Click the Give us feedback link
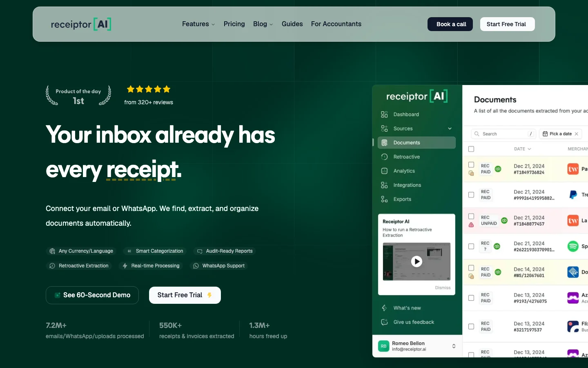The width and height of the screenshot is (588, 368). (414, 322)
